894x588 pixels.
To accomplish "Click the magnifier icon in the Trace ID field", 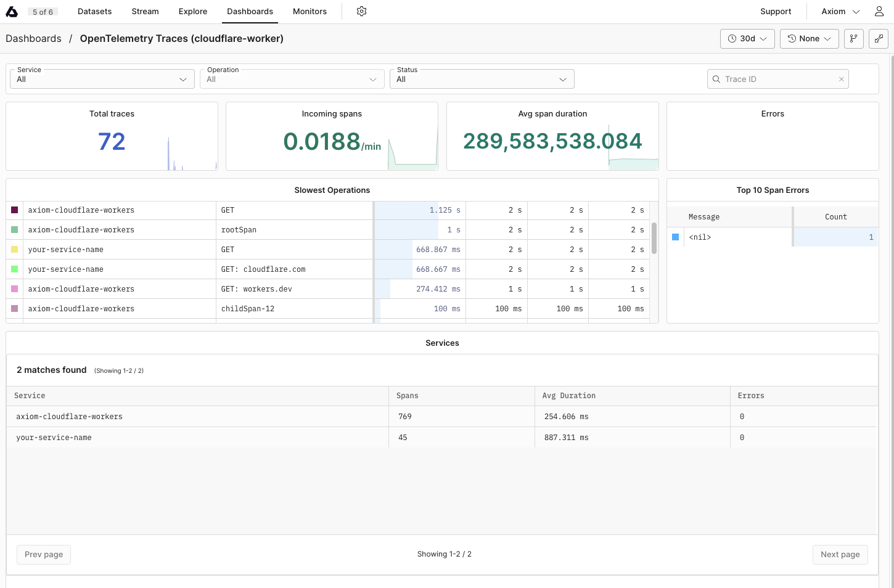I will click(x=716, y=79).
